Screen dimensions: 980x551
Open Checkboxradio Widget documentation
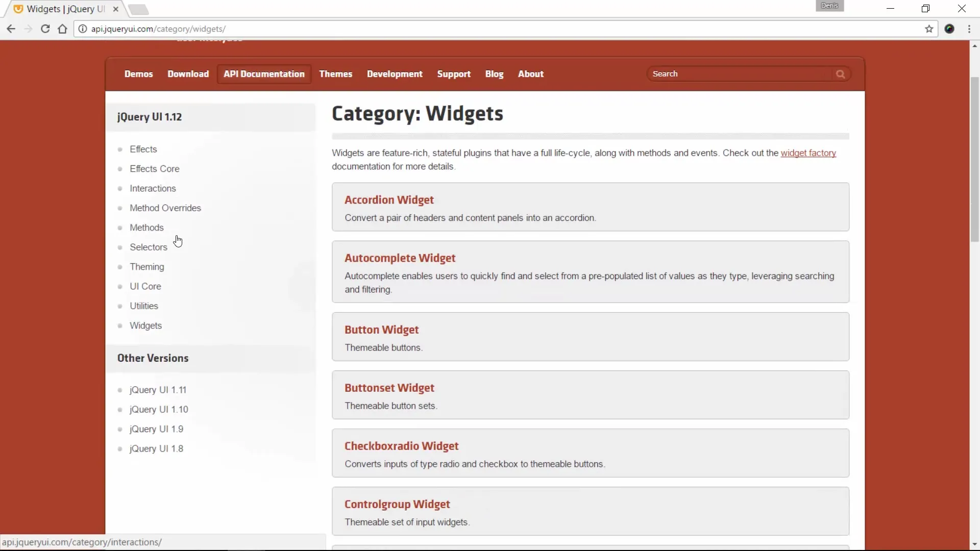point(401,446)
